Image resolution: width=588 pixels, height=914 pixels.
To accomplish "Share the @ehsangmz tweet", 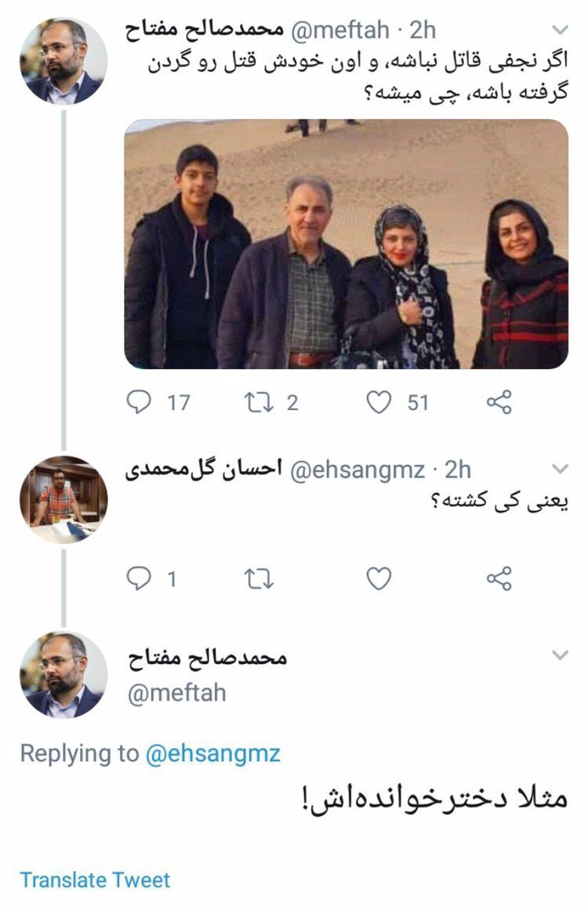I will click(499, 579).
